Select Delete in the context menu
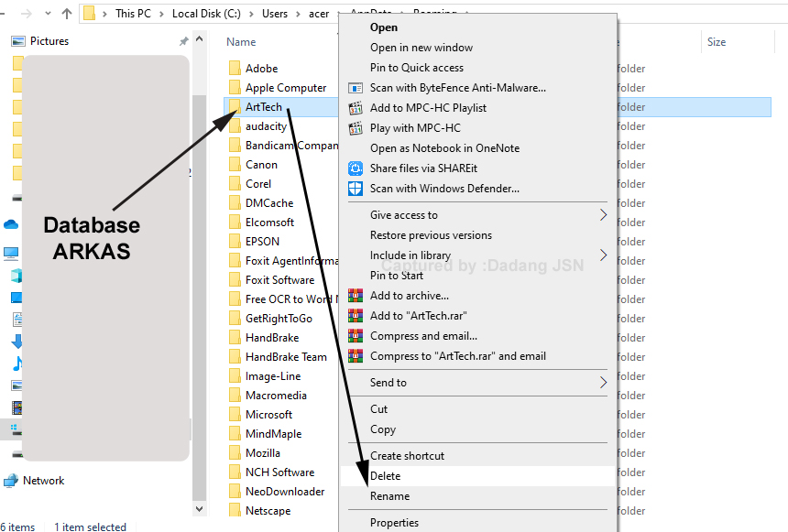This screenshot has height=532, width=788. (477, 476)
